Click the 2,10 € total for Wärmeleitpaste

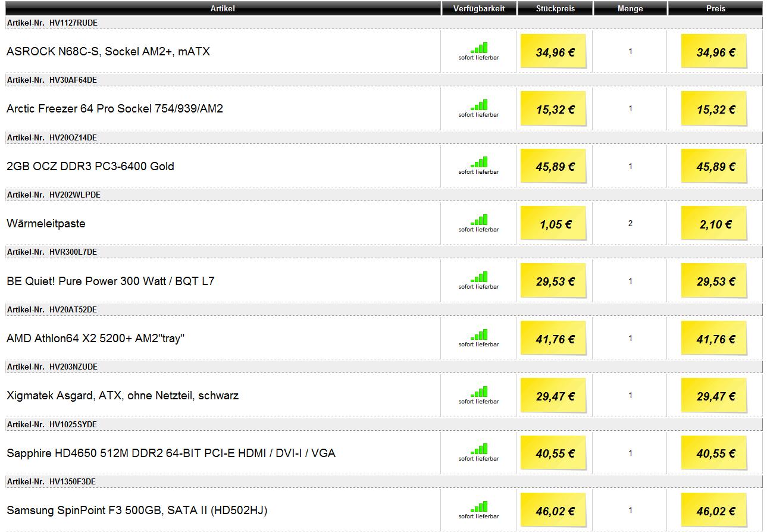pyautogui.click(x=716, y=224)
